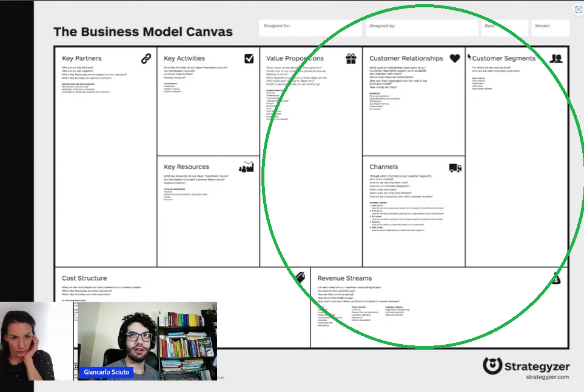This screenshot has width=584, height=392.
Task: Click The Business Model Canvas title
Action: tap(143, 32)
